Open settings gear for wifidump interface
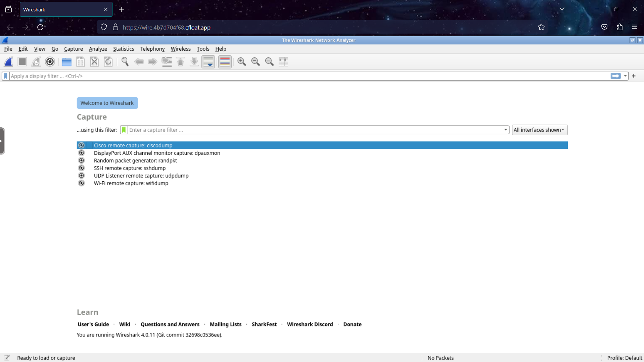644x362 pixels. 81,183
